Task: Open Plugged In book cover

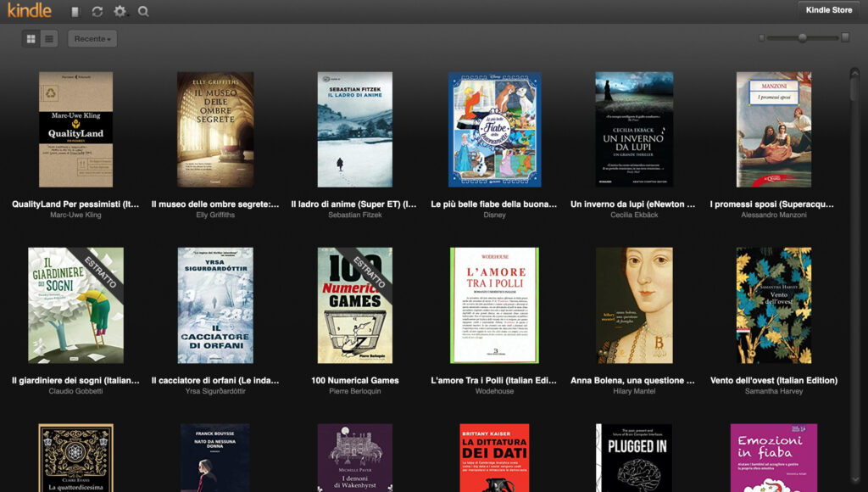Action: (x=634, y=458)
